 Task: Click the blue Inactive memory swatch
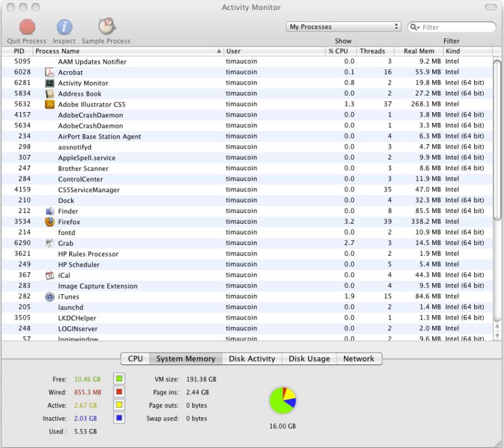pos(119,418)
